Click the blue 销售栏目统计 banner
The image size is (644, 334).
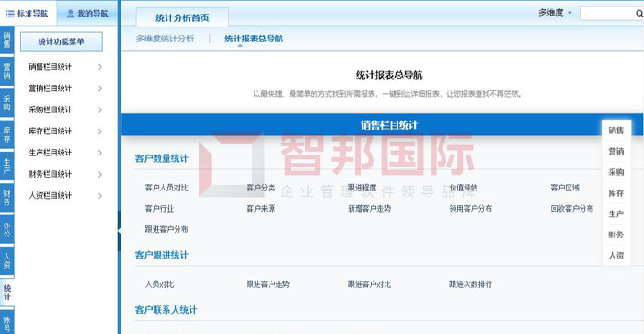click(x=382, y=125)
